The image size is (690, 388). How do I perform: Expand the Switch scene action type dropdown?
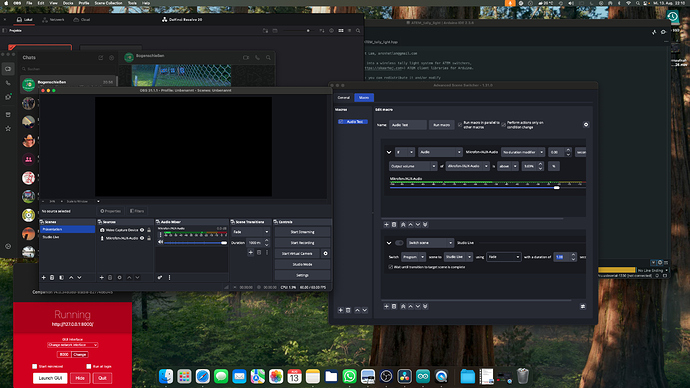tap(430, 243)
